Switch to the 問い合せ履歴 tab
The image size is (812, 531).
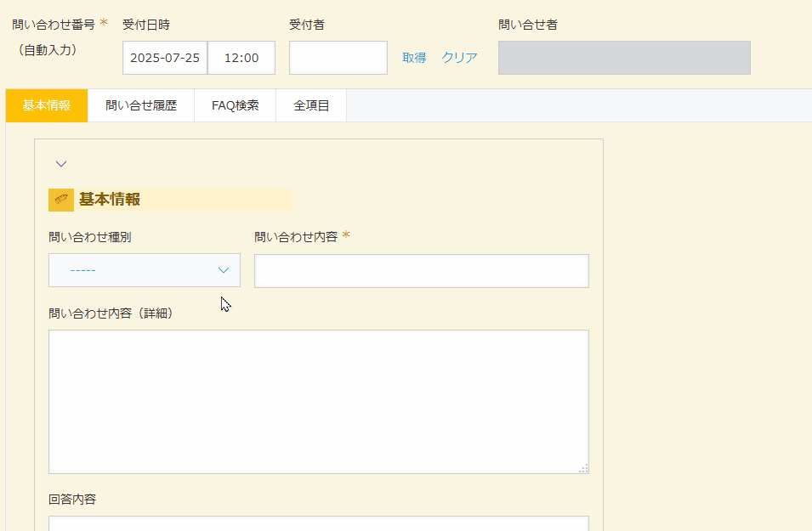[141, 105]
